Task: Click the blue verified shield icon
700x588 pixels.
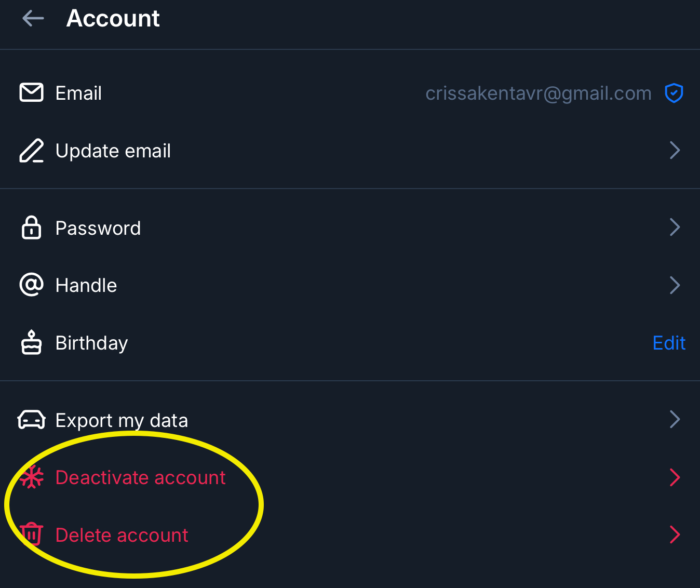Action: tap(674, 93)
